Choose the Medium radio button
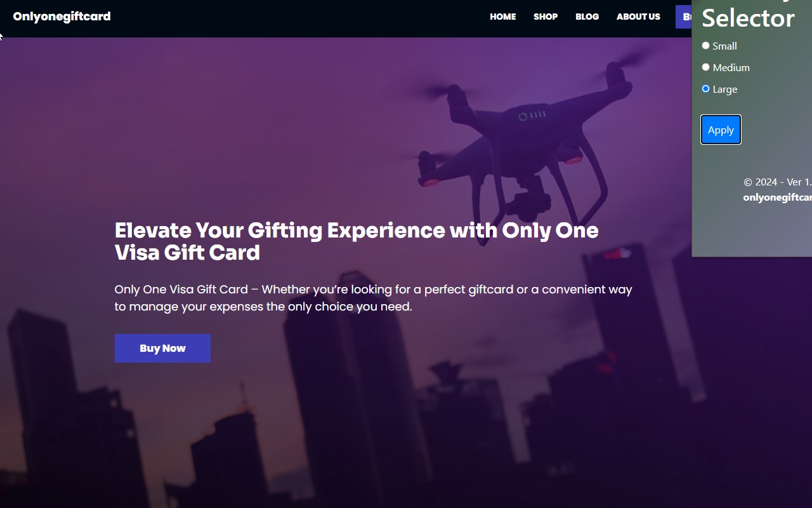This screenshot has height=508, width=812. click(705, 67)
